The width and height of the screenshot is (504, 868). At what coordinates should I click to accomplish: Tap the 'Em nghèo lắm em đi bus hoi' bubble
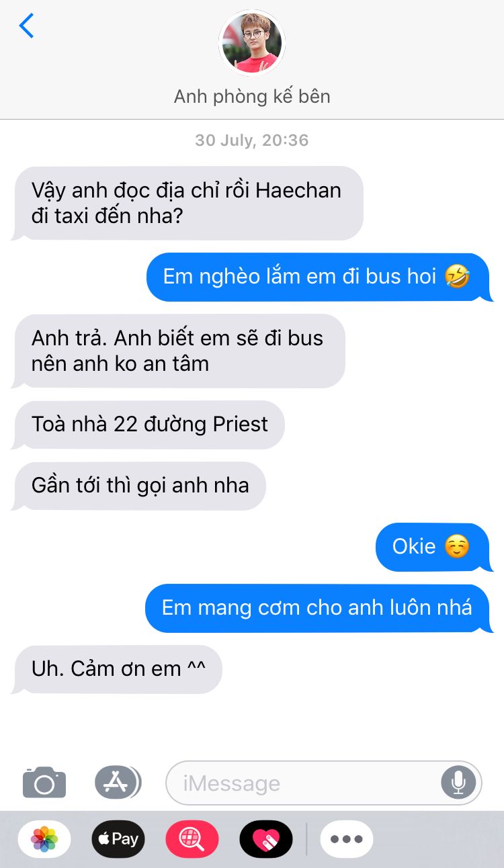click(320, 277)
